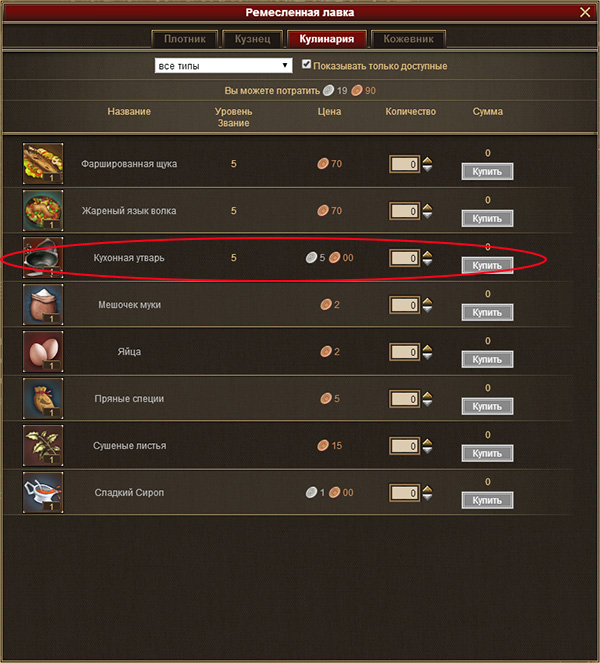600x663 pixels.
Task: Open the все типы dropdown
Action: click(x=223, y=66)
